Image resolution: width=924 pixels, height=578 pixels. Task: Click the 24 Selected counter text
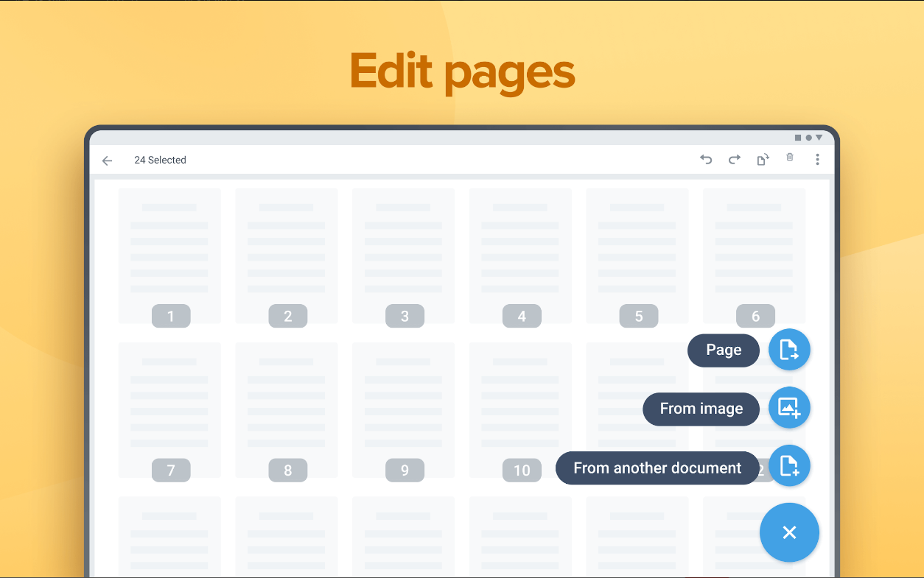[160, 160]
